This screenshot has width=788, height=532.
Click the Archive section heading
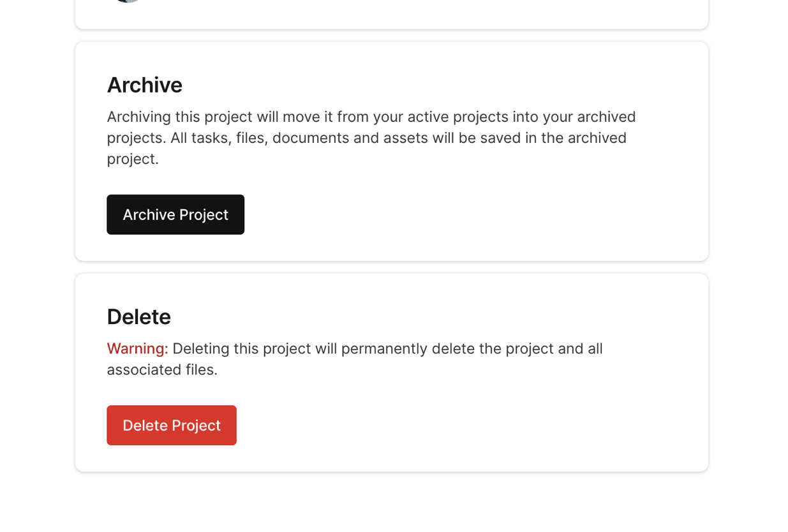[144, 85]
